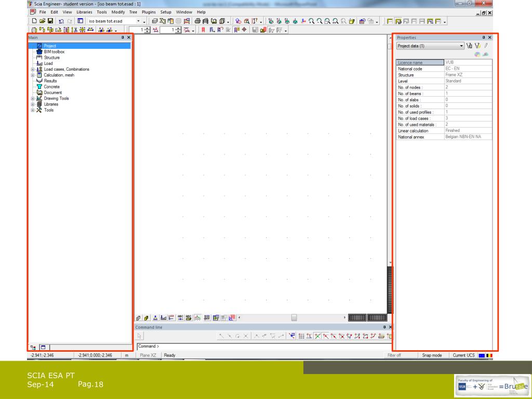Expand the Tools tree node

tap(33, 110)
